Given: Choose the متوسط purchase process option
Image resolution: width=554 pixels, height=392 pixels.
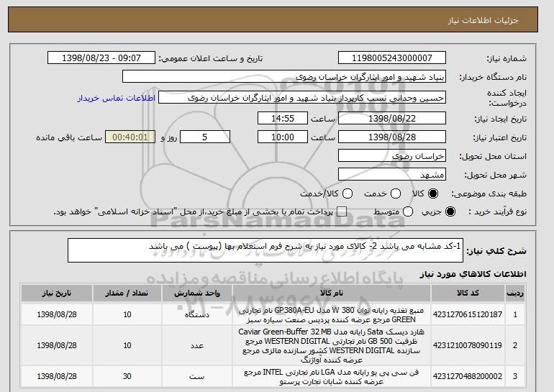Looking at the screenshot, I should click(x=408, y=211).
